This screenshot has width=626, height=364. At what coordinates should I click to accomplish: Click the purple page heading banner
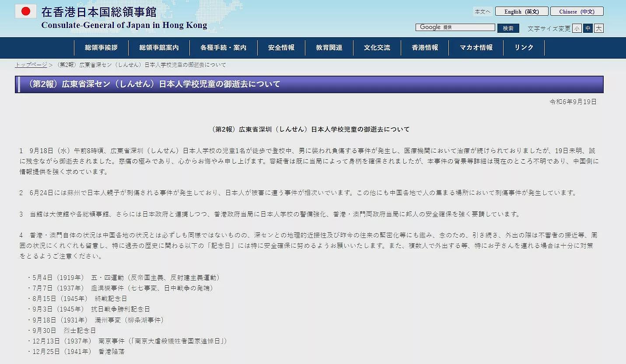pos(309,84)
